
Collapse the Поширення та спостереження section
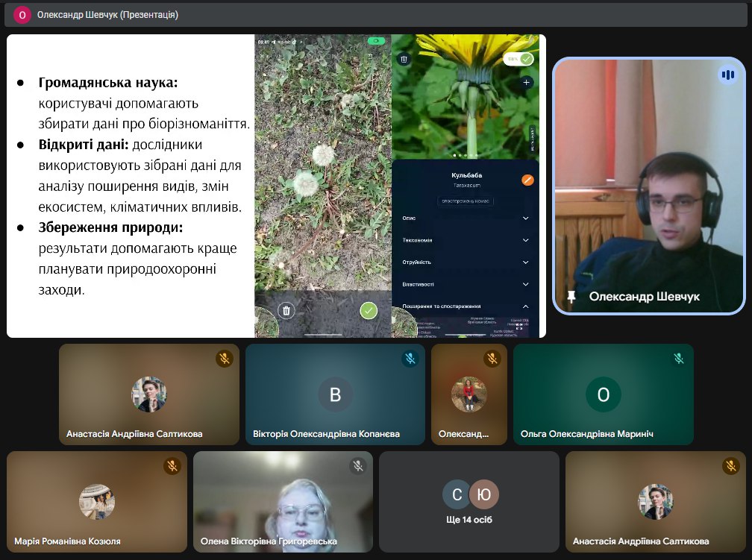[x=525, y=306]
